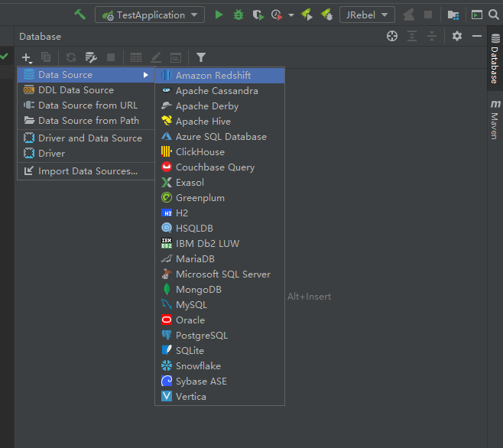Screen dimensions: 503x448
Task: Pick SQLite from the list
Action: (219, 351)
